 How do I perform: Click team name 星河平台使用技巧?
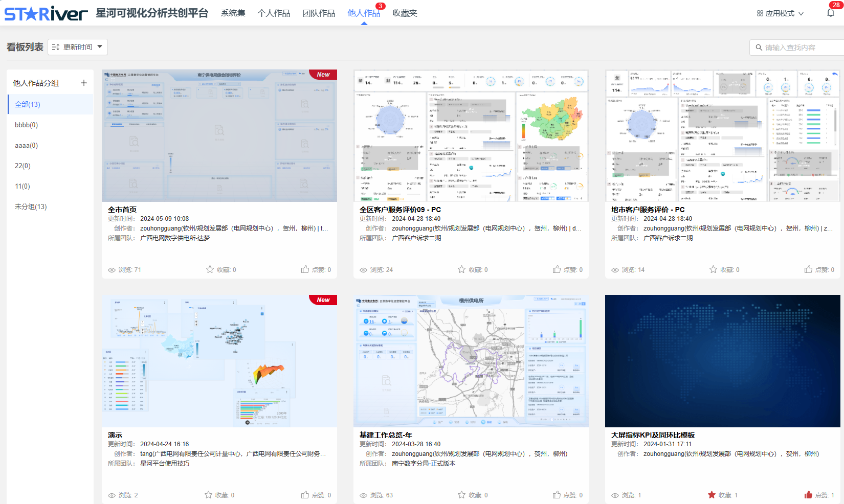point(165,464)
